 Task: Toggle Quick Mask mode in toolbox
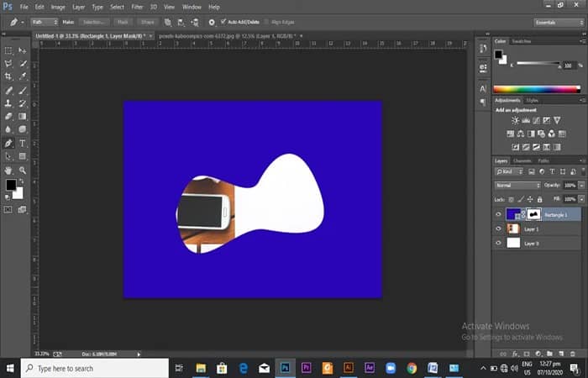(8, 209)
